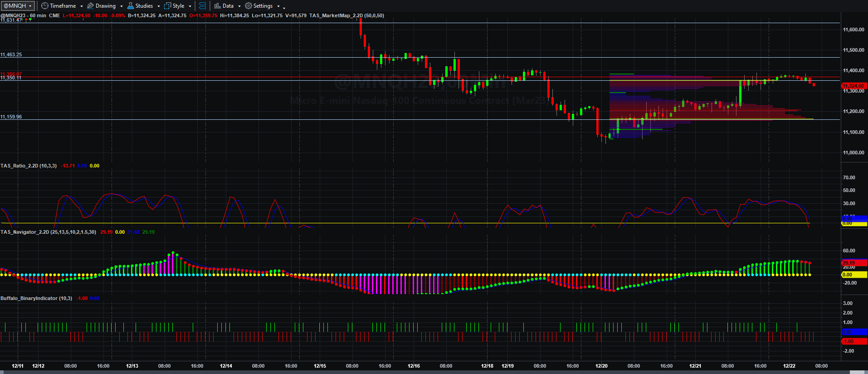868x374 pixels.
Task: Open the Style menu label
Action: [x=179, y=6]
